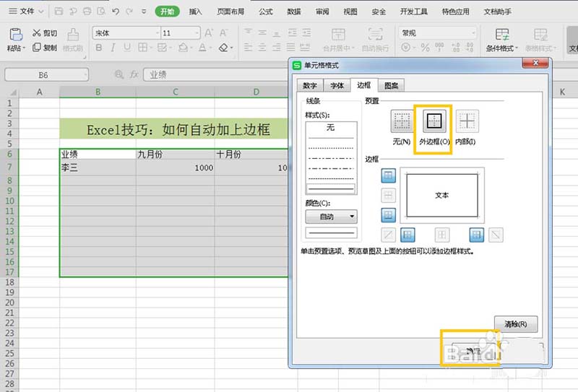Switch to the Pattern (图案) tab
Viewport: 578px width, 392px height.
(x=391, y=85)
